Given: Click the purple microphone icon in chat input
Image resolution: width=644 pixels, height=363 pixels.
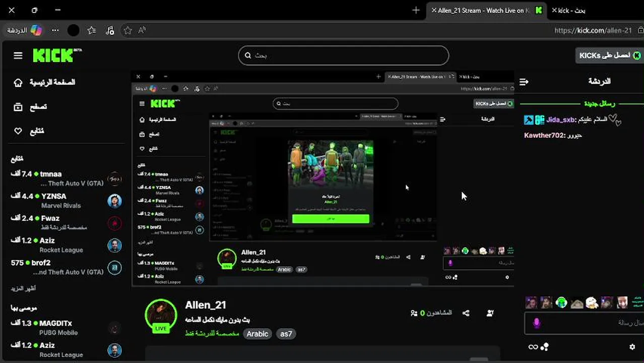Looking at the screenshot, I should (x=537, y=323).
